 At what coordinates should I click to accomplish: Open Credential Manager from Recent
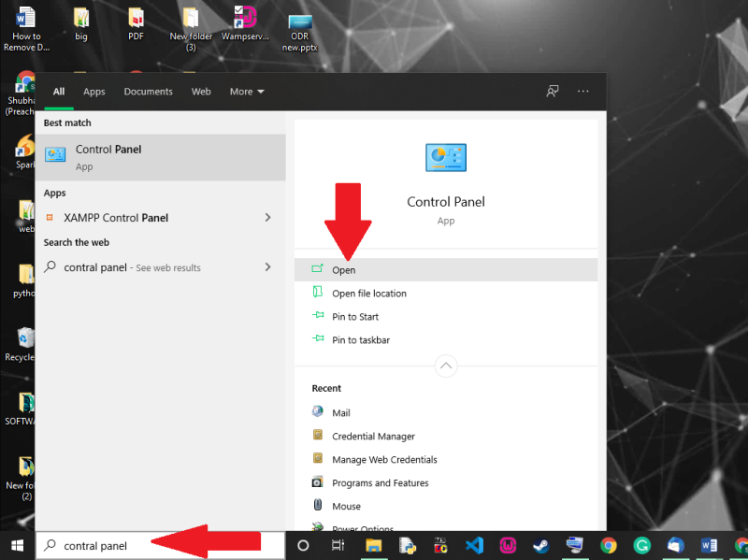[446, 436]
